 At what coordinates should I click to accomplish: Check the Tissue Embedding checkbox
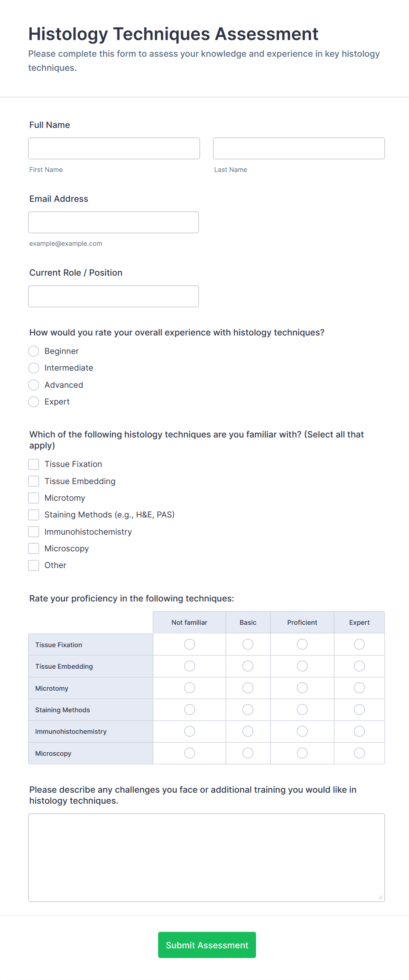click(x=33, y=481)
